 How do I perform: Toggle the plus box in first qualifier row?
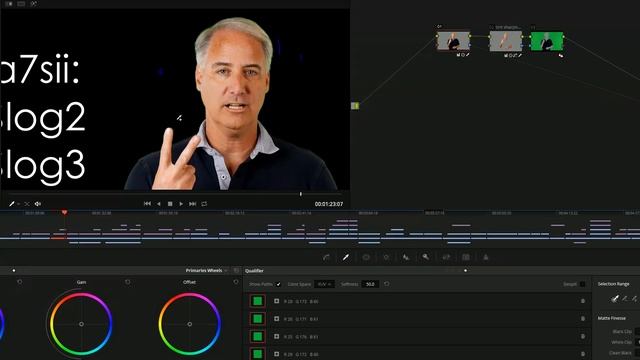click(x=276, y=301)
